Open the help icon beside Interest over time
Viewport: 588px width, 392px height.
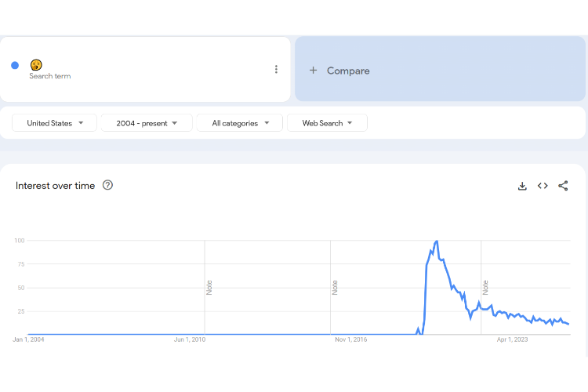pyautogui.click(x=108, y=186)
